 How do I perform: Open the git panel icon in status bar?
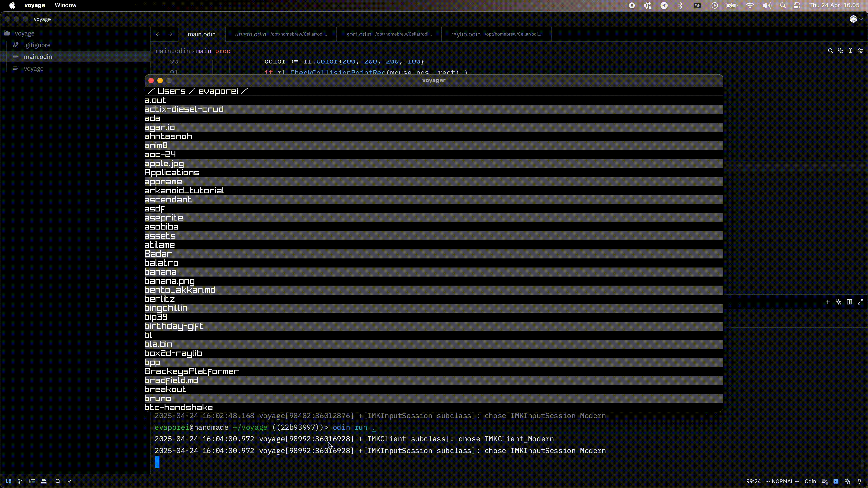point(20,481)
